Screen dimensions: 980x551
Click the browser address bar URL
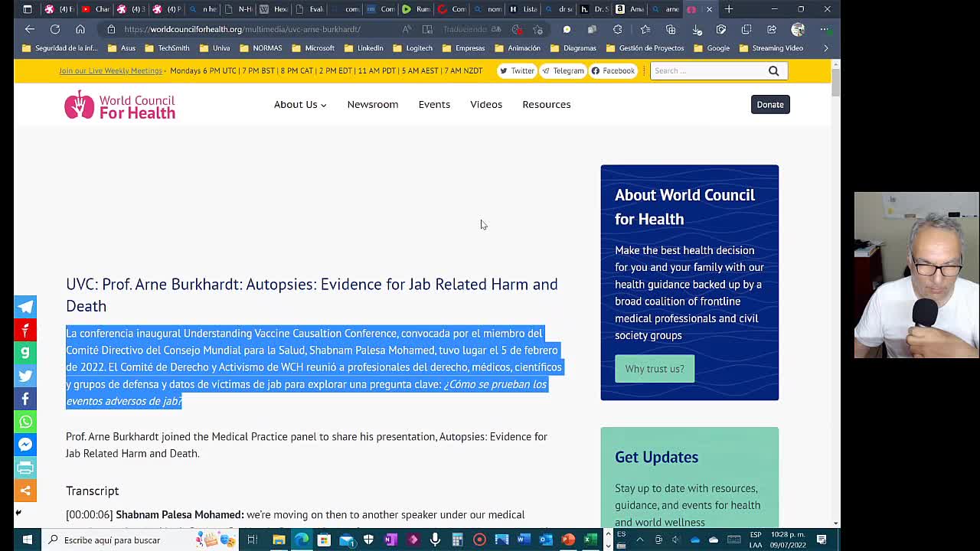tap(242, 29)
